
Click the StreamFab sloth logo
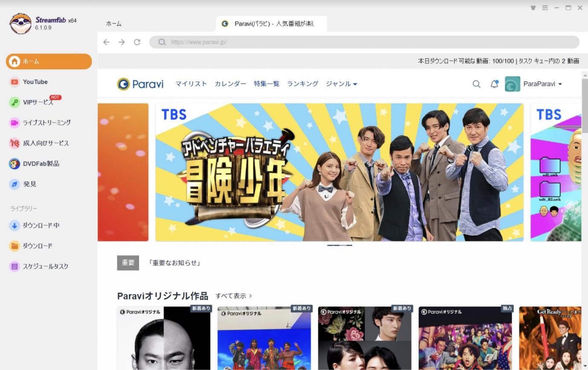tap(20, 23)
